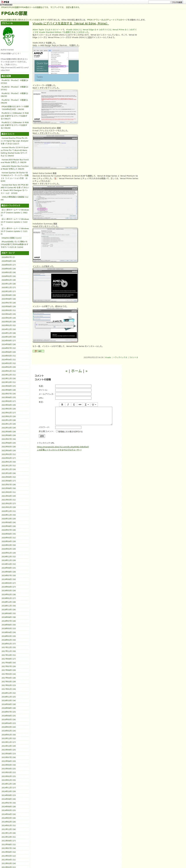
Task: Open the text color dropdown in editor
Action: pos(86,404)
